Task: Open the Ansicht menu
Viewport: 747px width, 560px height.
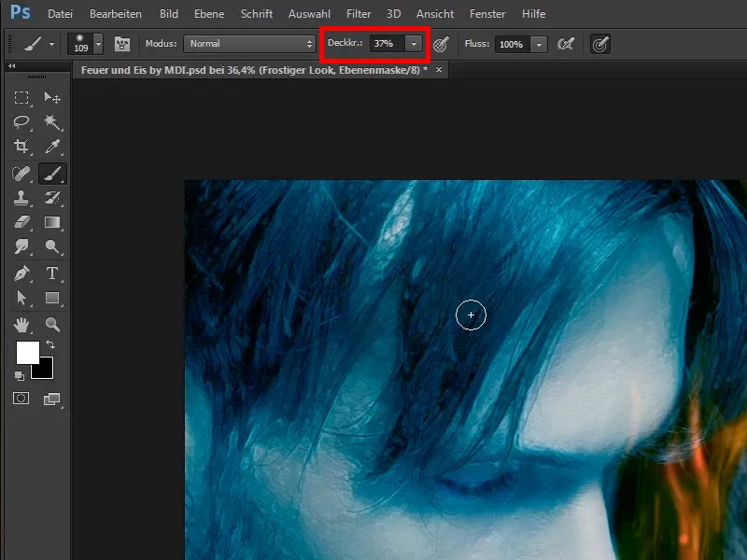Action: 435,14
